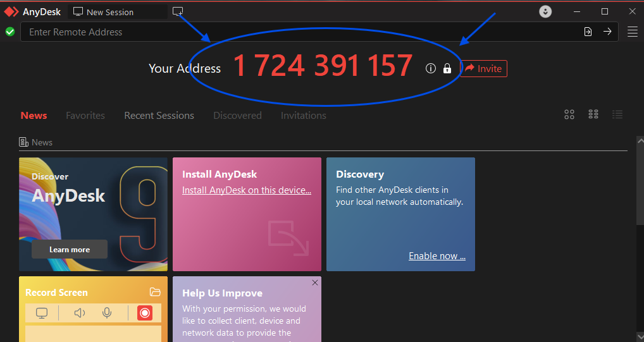644x342 pixels.
Task: Click the Invite button
Action: click(483, 68)
